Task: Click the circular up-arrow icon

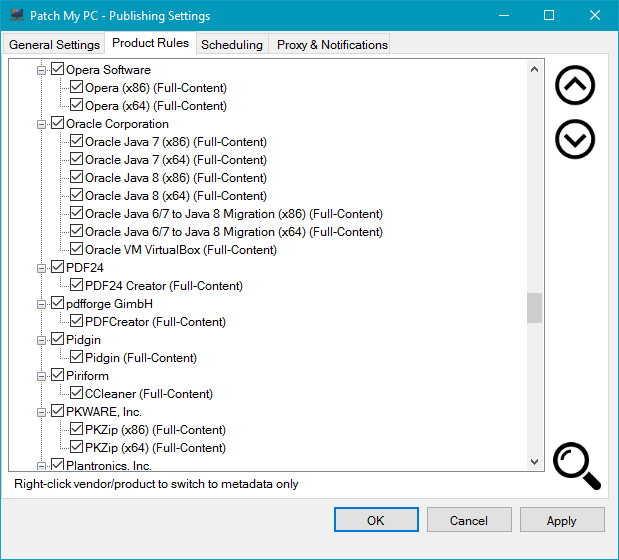Action: (x=575, y=85)
